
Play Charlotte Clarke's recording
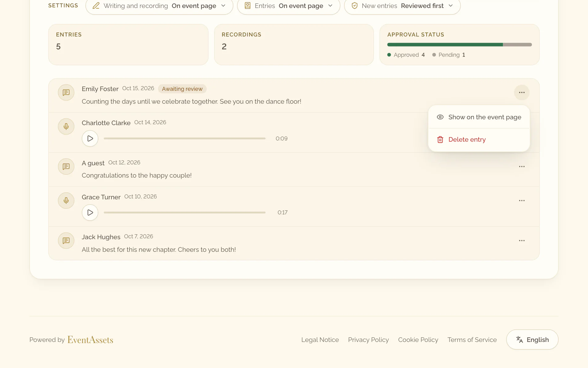point(90,139)
